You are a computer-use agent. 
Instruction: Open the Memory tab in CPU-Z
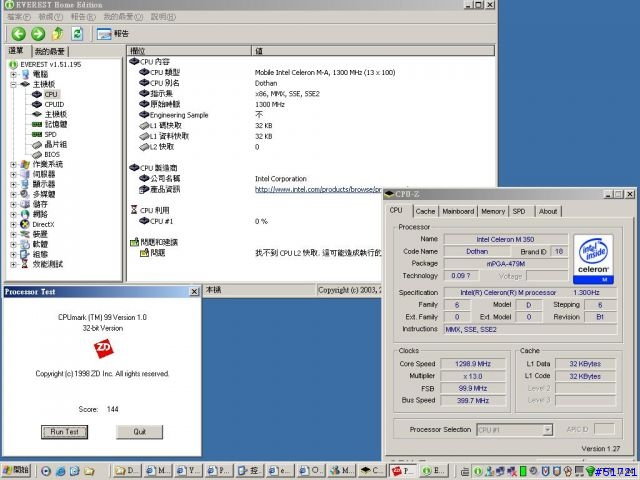tap(493, 211)
